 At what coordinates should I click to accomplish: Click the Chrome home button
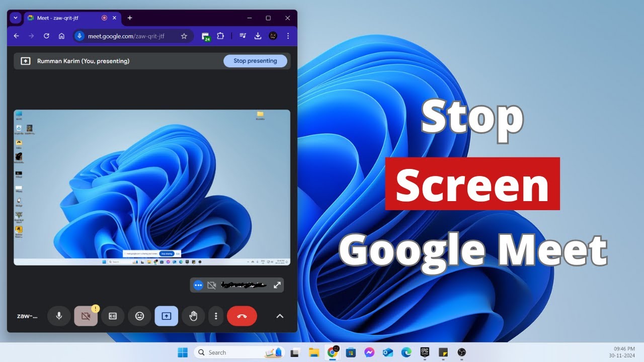(61, 36)
